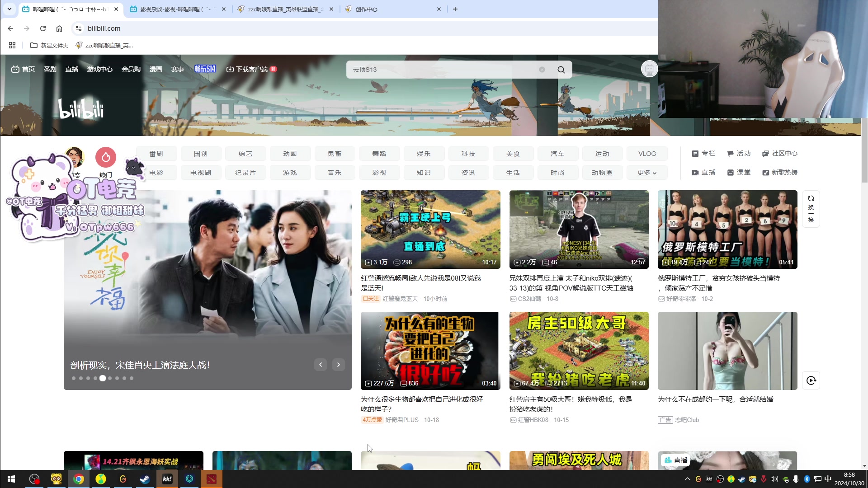Open 社区中心 icon link
Image resolution: width=868 pixels, height=488 pixels.
tap(780, 154)
